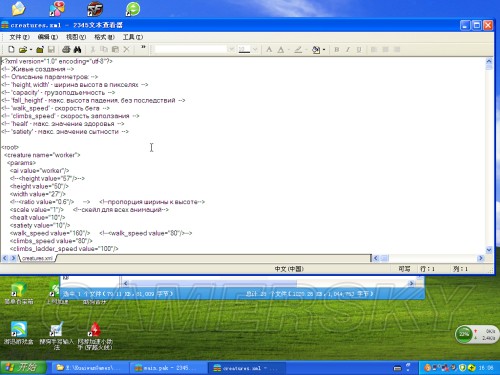Click the red CF game desktop icon
Image resolution: width=500 pixels, height=375 pixels.
(x=95, y=9)
